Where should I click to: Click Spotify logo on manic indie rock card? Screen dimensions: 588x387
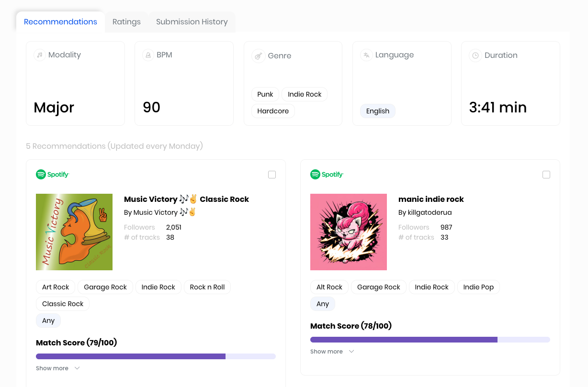327,175
